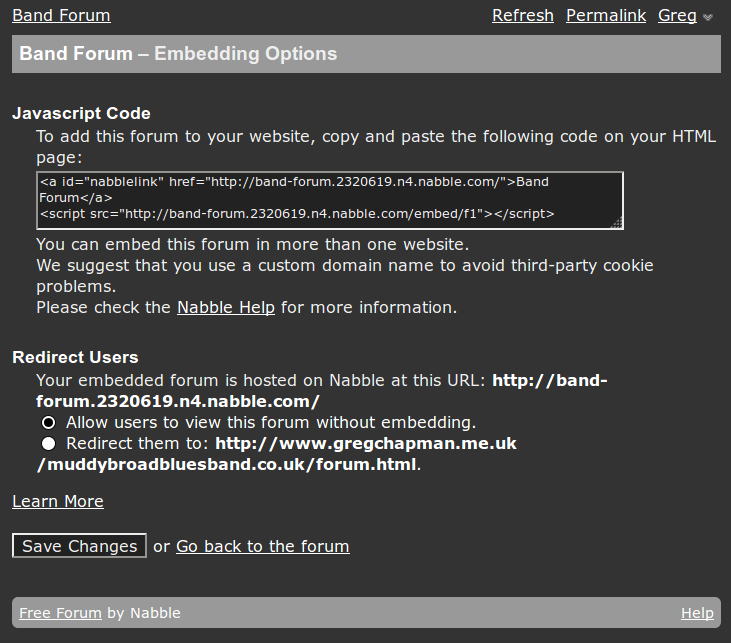Screen dimensions: 731x643
Task: Open the Nabble Help link
Action: 225,308
